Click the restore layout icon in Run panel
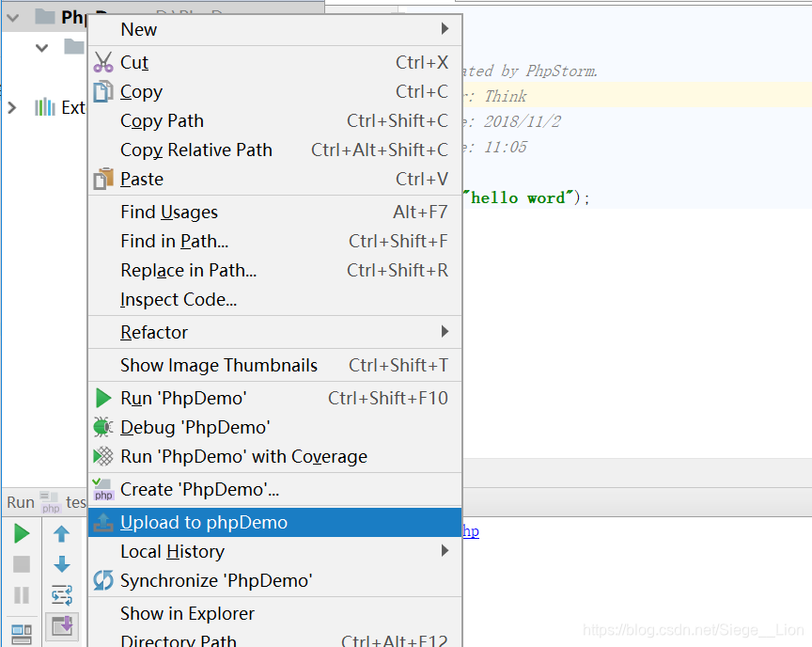The image size is (812, 647). coord(22,634)
